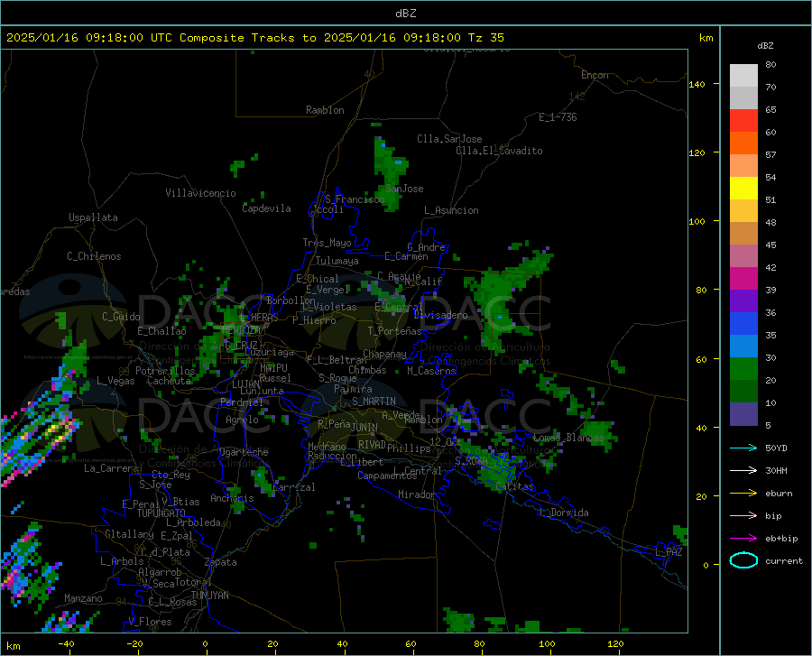Click the white 30HM arrow icon
The width and height of the screenshot is (812, 656).
(743, 470)
